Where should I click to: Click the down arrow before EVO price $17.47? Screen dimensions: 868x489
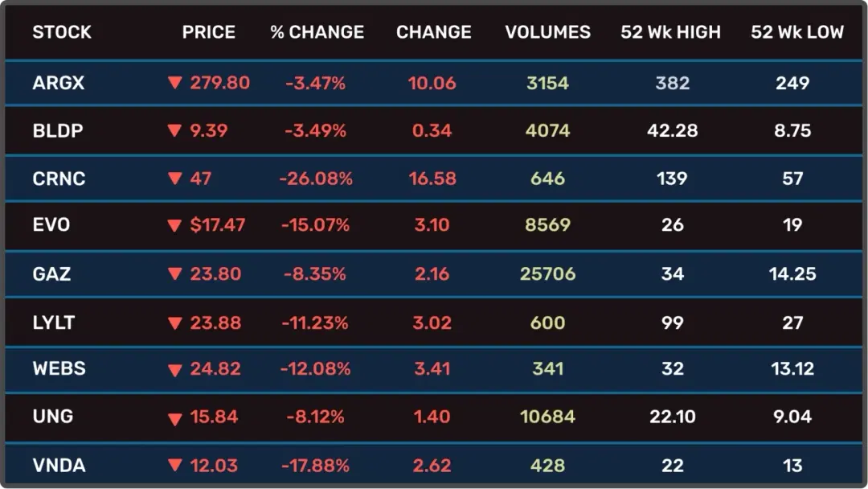(x=174, y=226)
